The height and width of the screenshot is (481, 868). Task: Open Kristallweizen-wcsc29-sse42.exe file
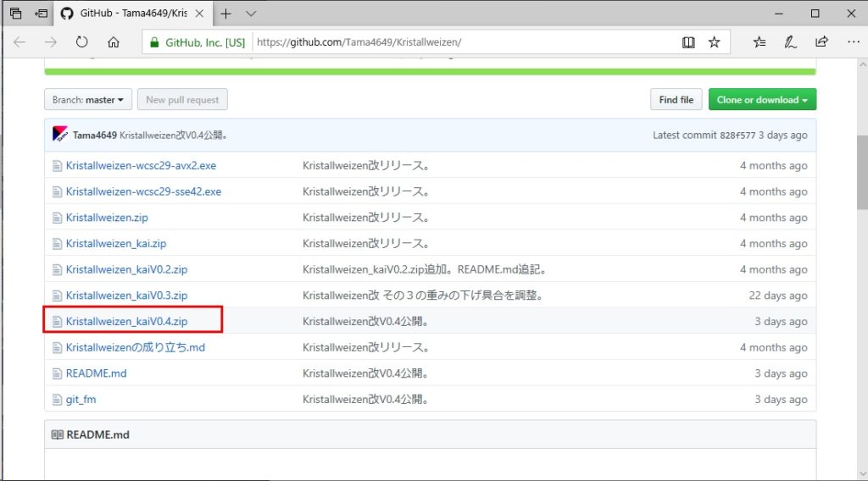(143, 191)
